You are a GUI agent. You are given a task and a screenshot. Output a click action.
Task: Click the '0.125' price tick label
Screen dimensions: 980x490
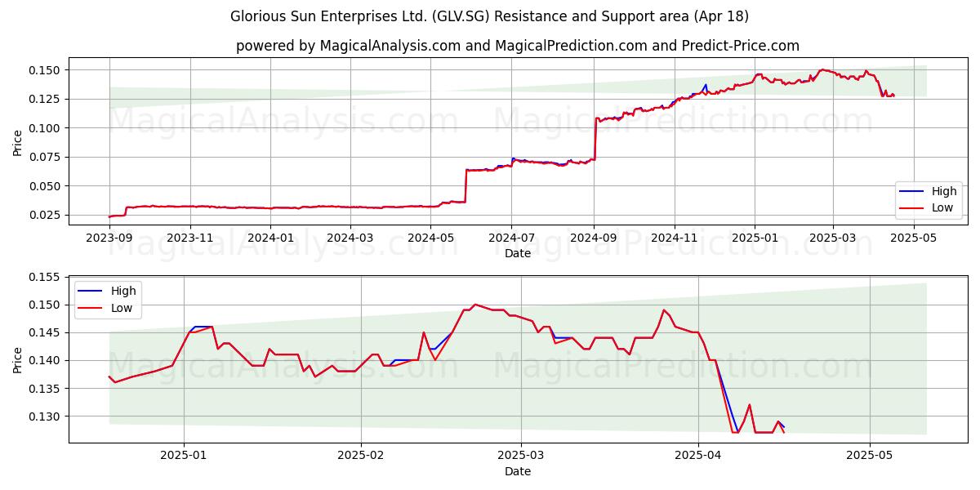pos(46,99)
